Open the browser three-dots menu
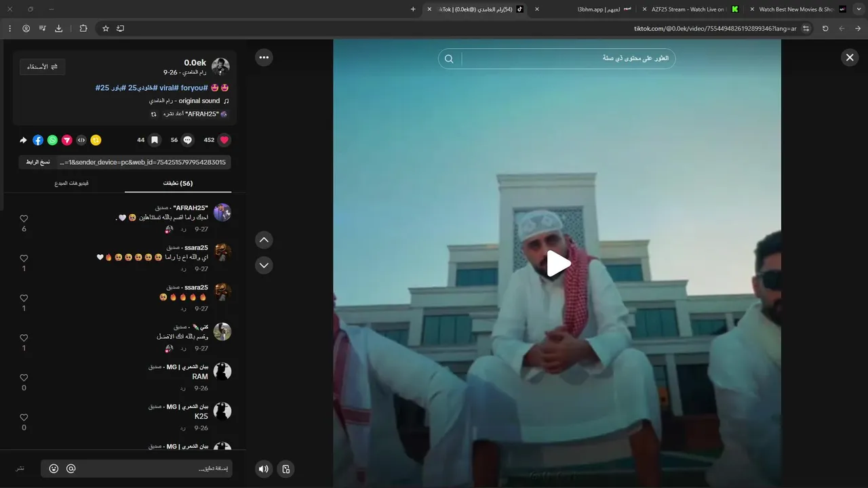868x488 pixels. pyautogui.click(x=9, y=28)
